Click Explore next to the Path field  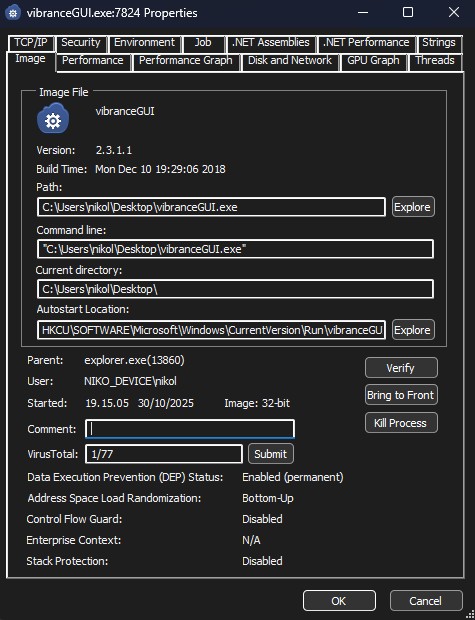pyautogui.click(x=413, y=207)
